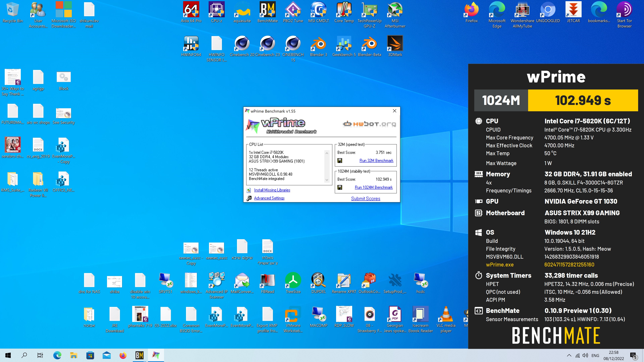This screenshot has height=362, width=644.
Task: Open the Aida 64 Pro desktop icon
Action: pos(191,12)
